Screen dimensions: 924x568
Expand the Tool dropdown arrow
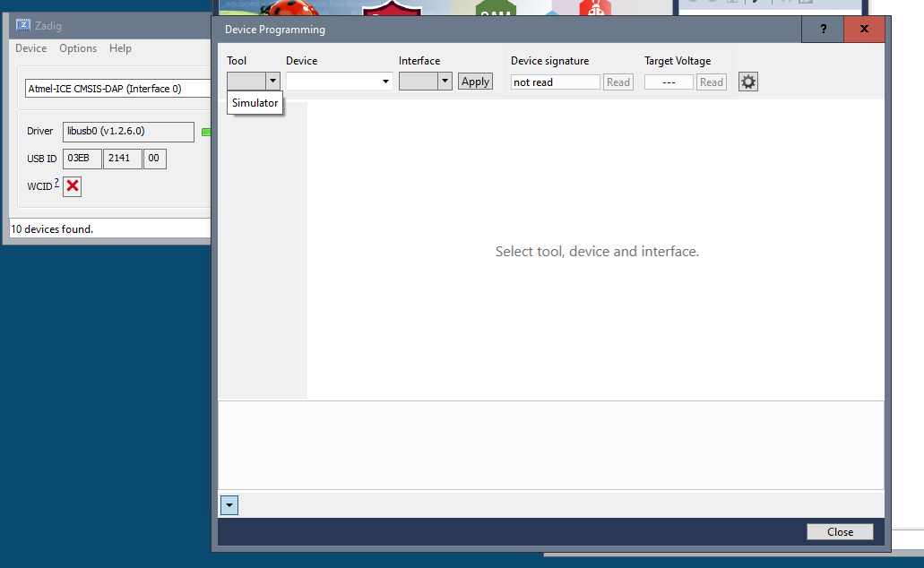pos(272,81)
